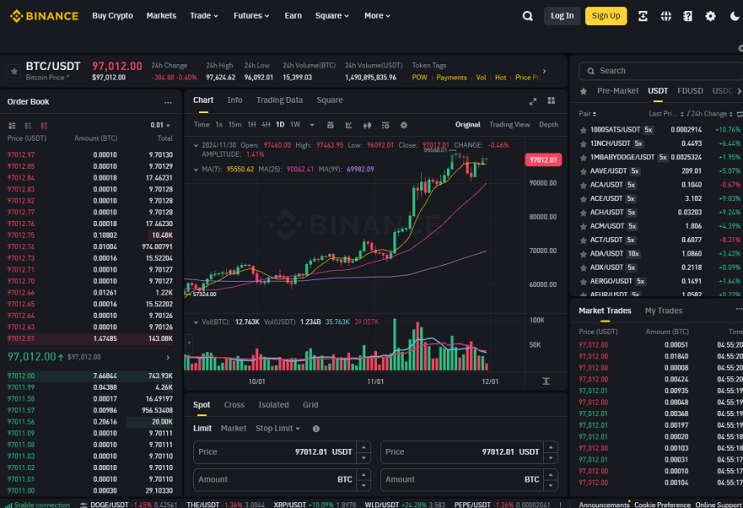Favorite the 1INCH/USDT pair
The image size is (743, 508).
(x=583, y=144)
